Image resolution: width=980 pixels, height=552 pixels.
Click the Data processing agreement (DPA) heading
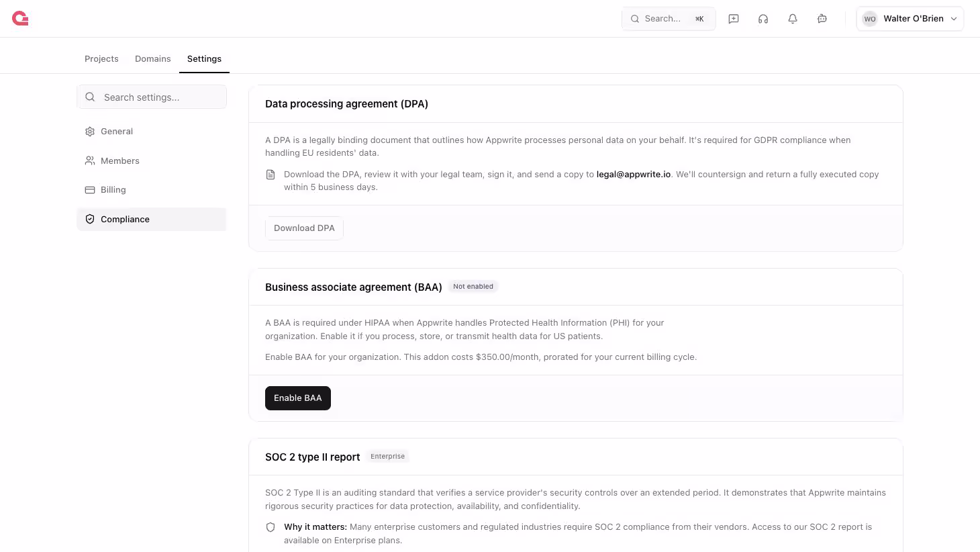(x=346, y=104)
